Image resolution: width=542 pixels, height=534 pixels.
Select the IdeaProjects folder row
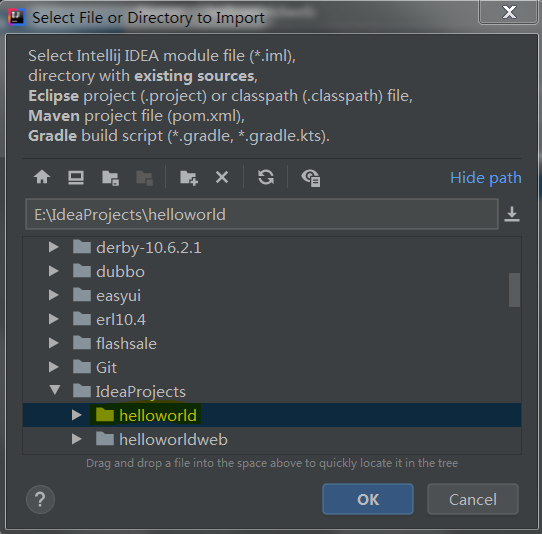coord(272,391)
